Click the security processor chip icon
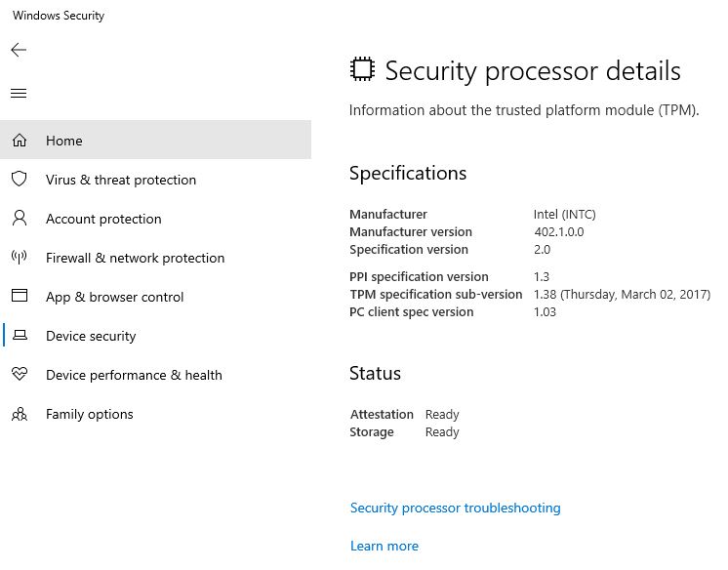 coord(362,70)
